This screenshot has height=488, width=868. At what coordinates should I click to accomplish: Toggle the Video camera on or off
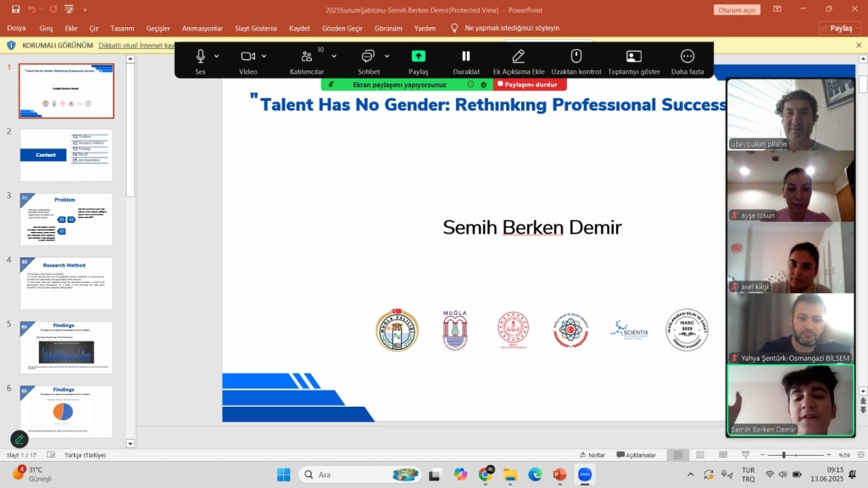pos(248,57)
